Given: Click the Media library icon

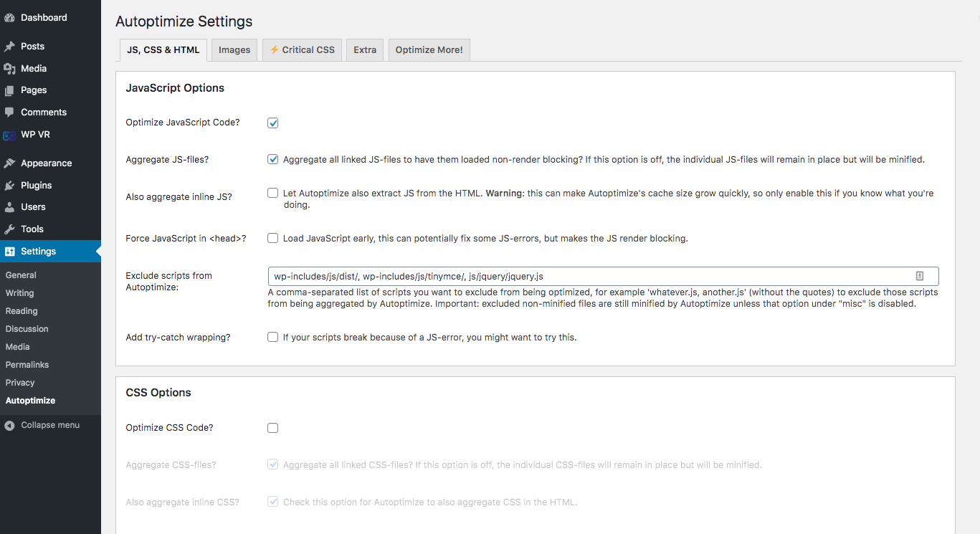Looking at the screenshot, I should [x=9, y=69].
